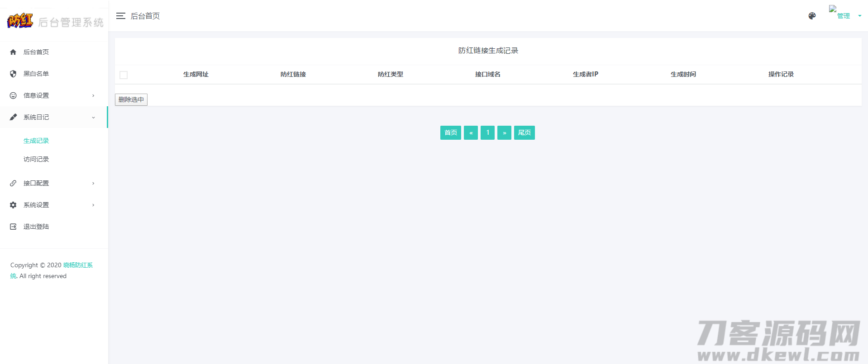The image size is (868, 364).
Task: Toggle the select-all checkbox in table header
Action: [124, 75]
